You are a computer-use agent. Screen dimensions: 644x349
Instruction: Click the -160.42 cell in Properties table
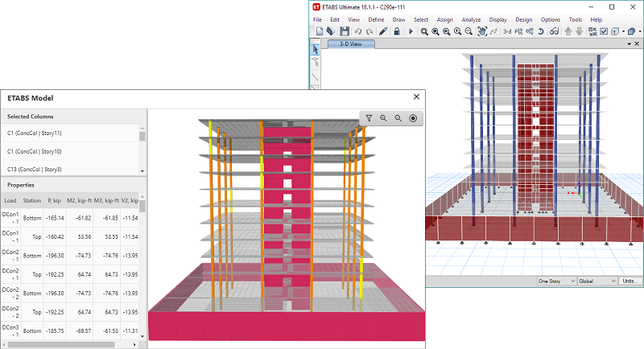pyautogui.click(x=55, y=237)
